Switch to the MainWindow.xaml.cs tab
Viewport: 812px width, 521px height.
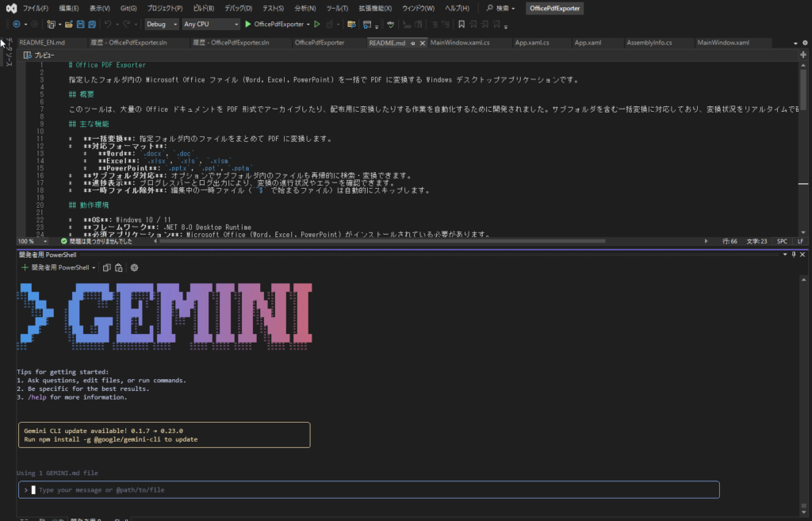(460, 43)
